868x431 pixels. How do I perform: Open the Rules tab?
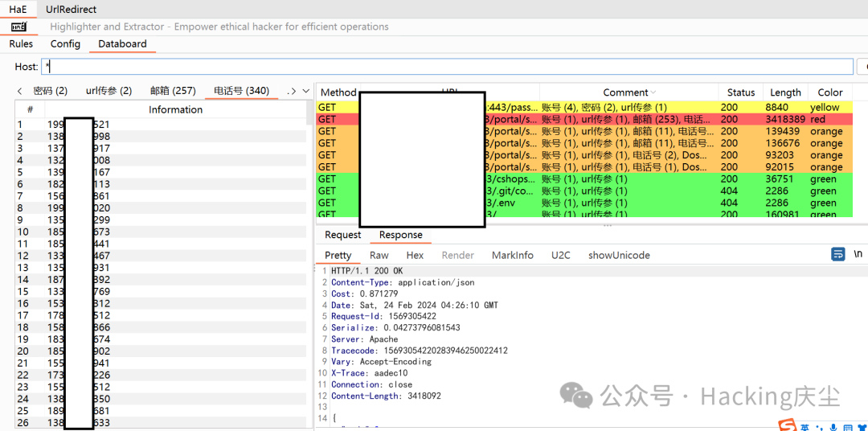click(x=21, y=43)
